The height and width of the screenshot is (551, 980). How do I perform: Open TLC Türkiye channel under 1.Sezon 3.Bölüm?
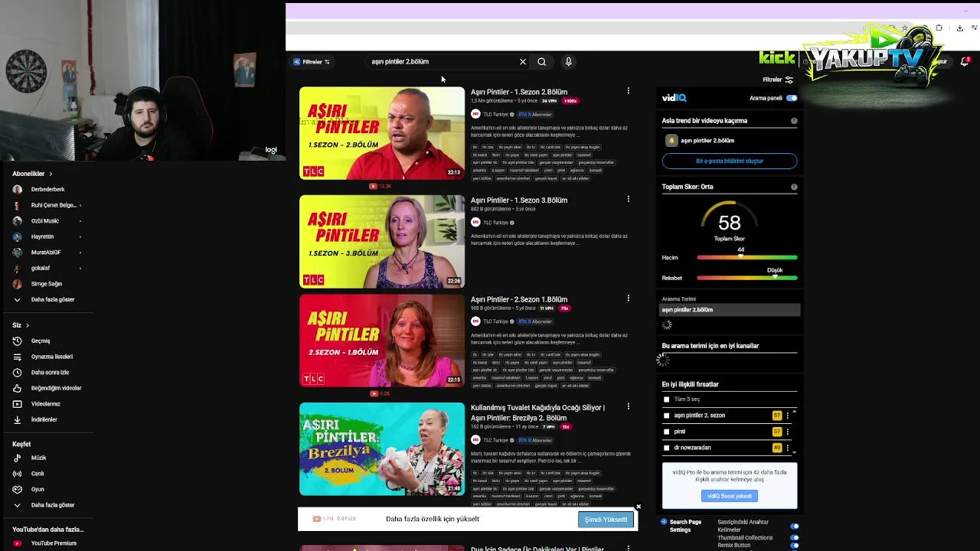(x=496, y=223)
